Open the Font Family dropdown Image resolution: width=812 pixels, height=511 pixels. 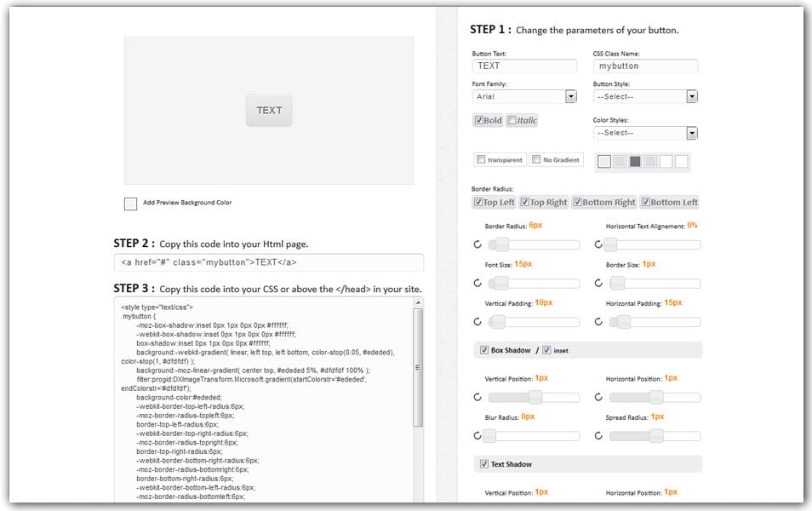click(x=570, y=96)
